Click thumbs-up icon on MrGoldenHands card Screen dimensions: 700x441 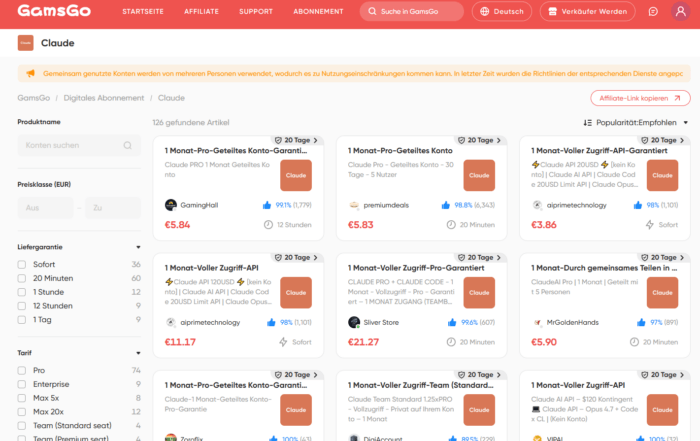click(x=641, y=322)
